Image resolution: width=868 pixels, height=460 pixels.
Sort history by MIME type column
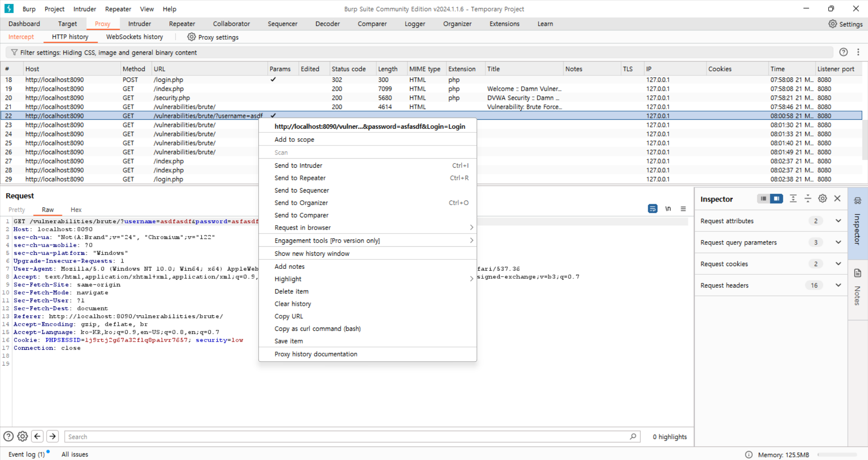[x=427, y=69]
